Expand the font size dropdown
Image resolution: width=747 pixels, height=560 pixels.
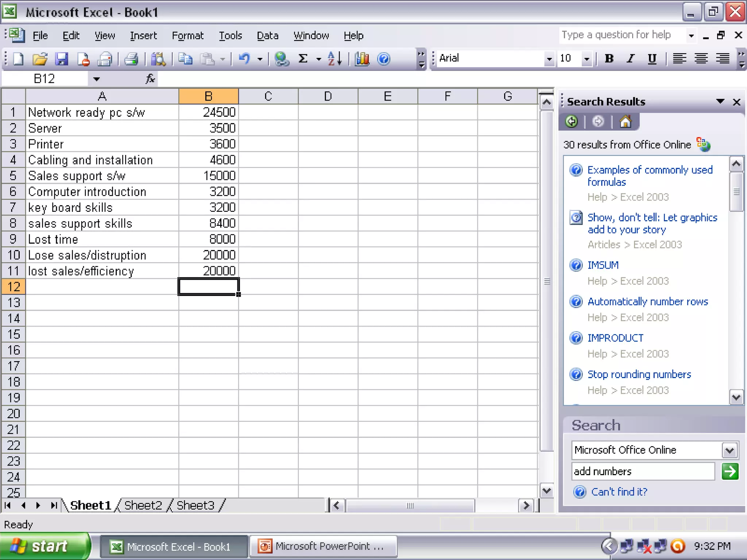pyautogui.click(x=586, y=59)
